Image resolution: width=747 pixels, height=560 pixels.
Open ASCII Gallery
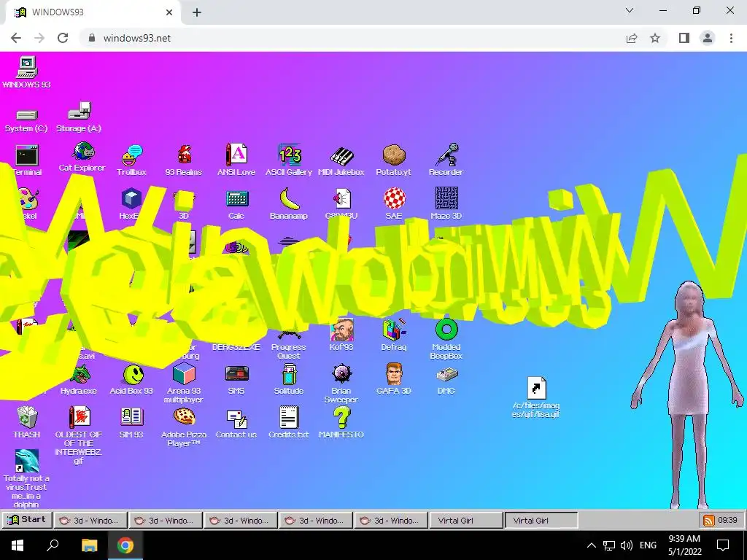click(289, 155)
